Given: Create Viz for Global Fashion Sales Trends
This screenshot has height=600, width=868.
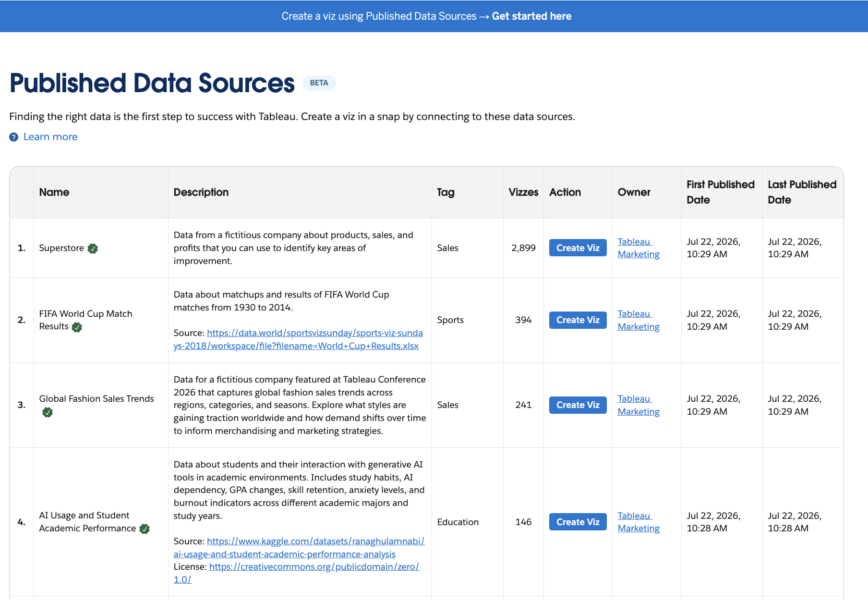Looking at the screenshot, I should [578, 405].
